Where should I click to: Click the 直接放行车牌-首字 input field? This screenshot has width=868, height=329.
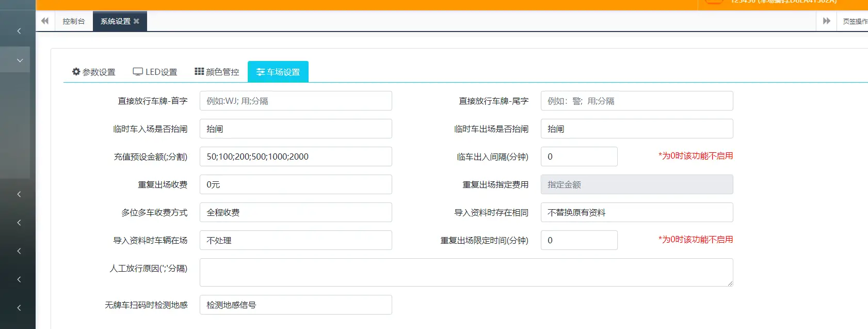pos(296,101)
